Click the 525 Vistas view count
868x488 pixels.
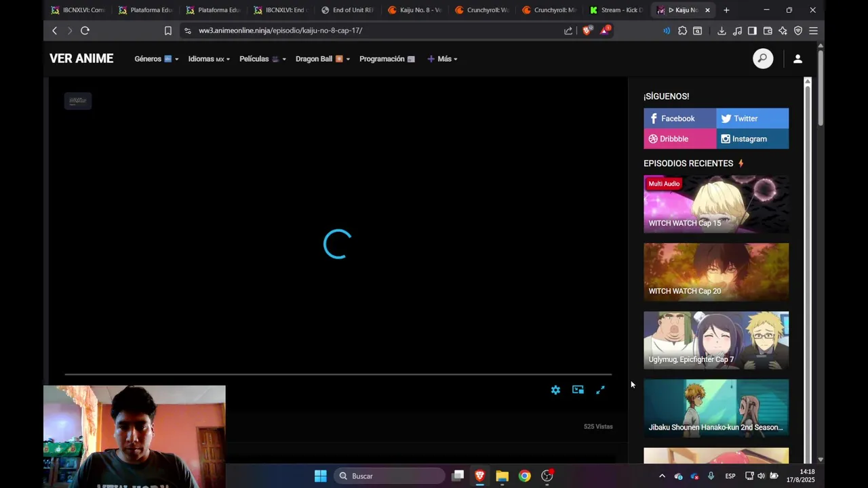(598, 427)
